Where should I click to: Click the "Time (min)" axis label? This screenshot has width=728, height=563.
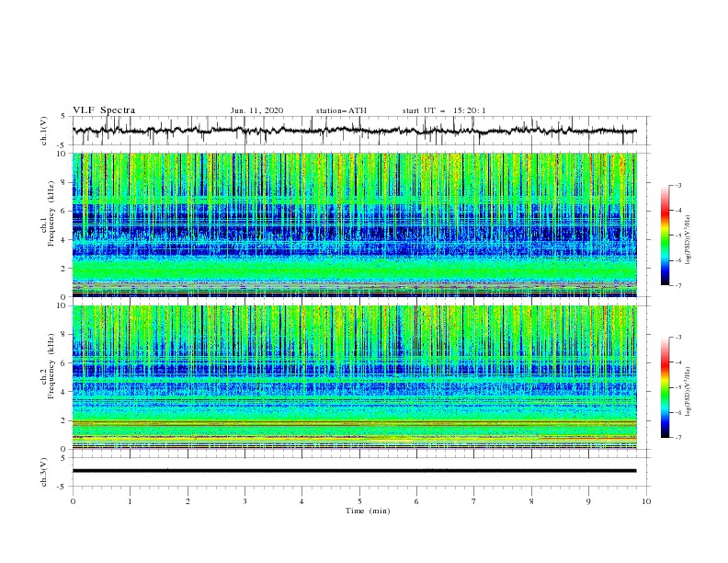[x=368, y=511]
